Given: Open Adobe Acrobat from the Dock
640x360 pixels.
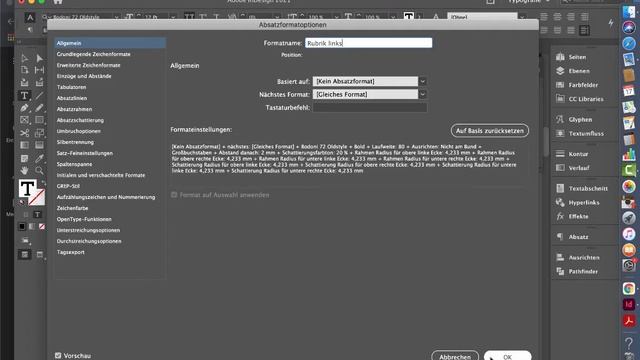Looking at the screenshot, I should [x=629, y=321].
